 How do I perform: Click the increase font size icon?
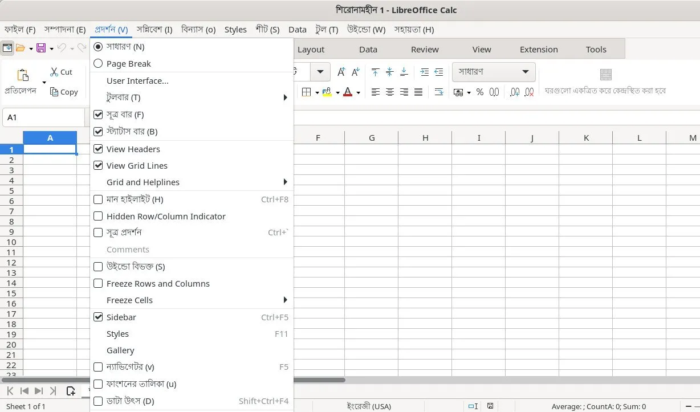click(x=341, y=72)
